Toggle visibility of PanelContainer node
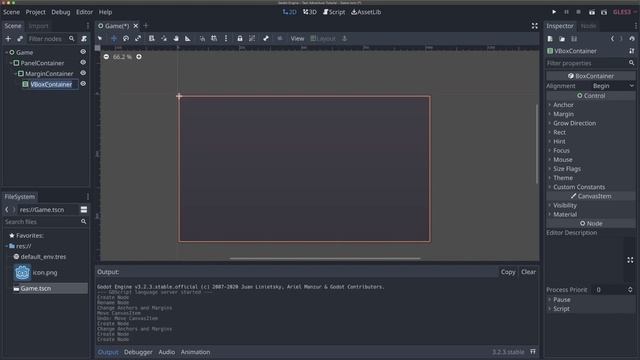640x360 pixels. coord(83,62)
